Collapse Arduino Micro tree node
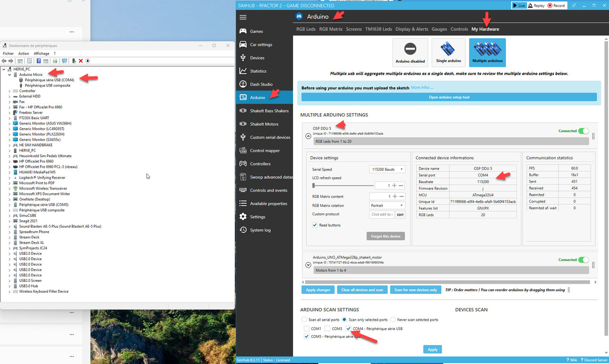 (x=10, y=75)
